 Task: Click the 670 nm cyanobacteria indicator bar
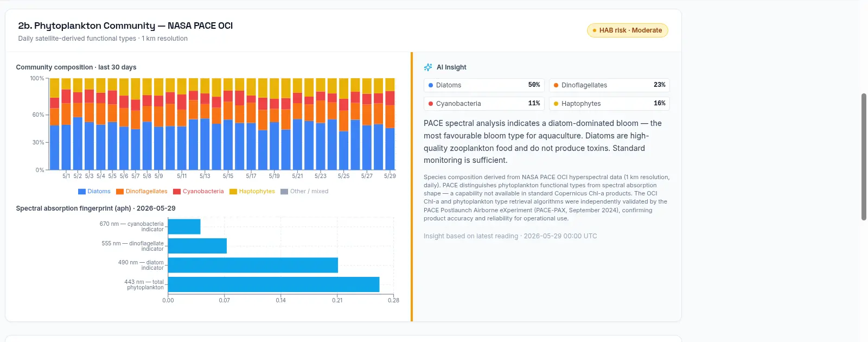point(184,226)
